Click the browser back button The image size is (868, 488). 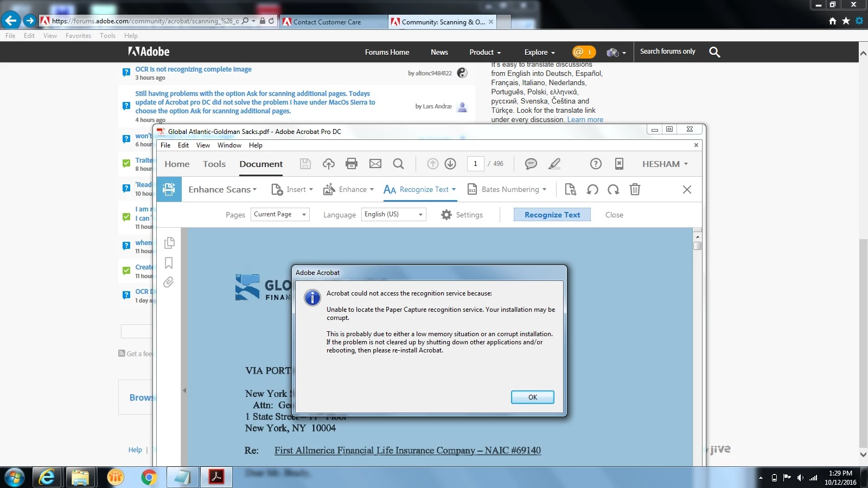pyautogui.click(x=11, y=21)
